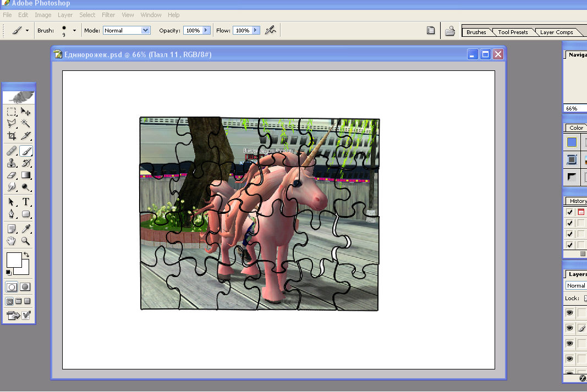Toggle the palettes button in options bar
Screen dimensions: 587x392
(431, 31)
